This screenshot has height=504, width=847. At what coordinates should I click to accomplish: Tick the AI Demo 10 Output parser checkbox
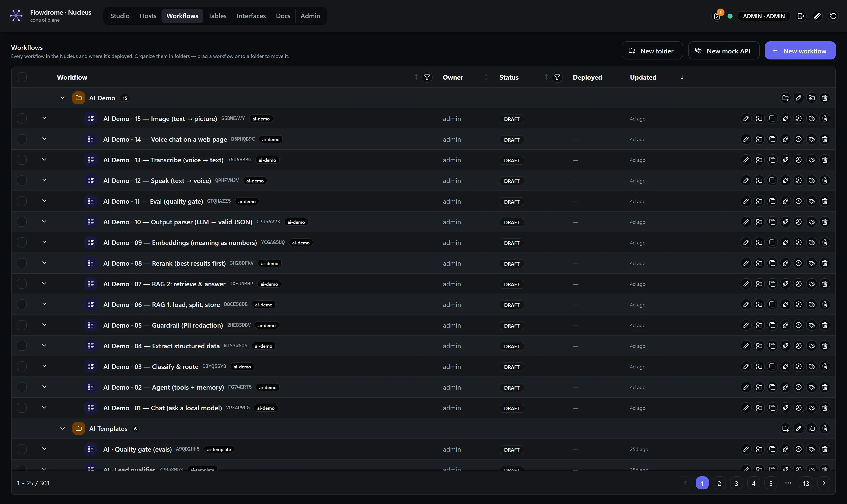(22, 222)
